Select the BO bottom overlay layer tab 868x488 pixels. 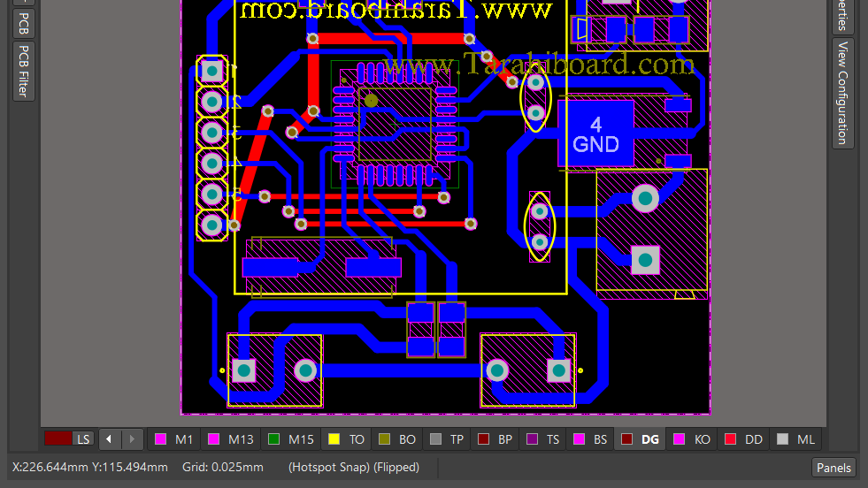pyautogui.click(x=397, y=439)
